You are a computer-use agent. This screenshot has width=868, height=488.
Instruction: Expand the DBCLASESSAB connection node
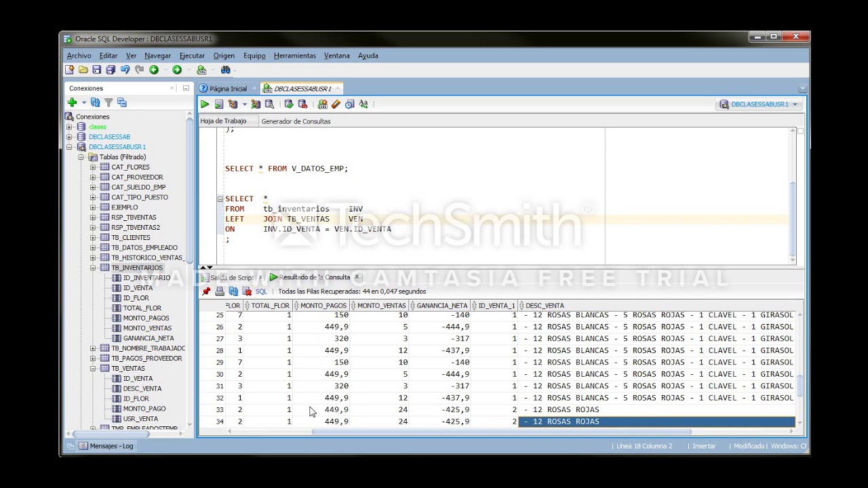point(69,137)
